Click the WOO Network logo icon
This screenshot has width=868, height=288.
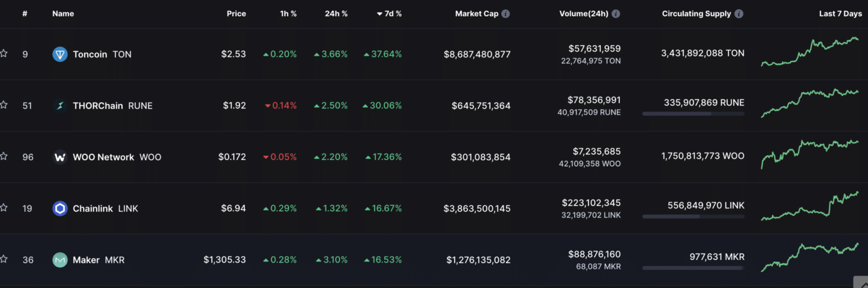coord(60,157)
